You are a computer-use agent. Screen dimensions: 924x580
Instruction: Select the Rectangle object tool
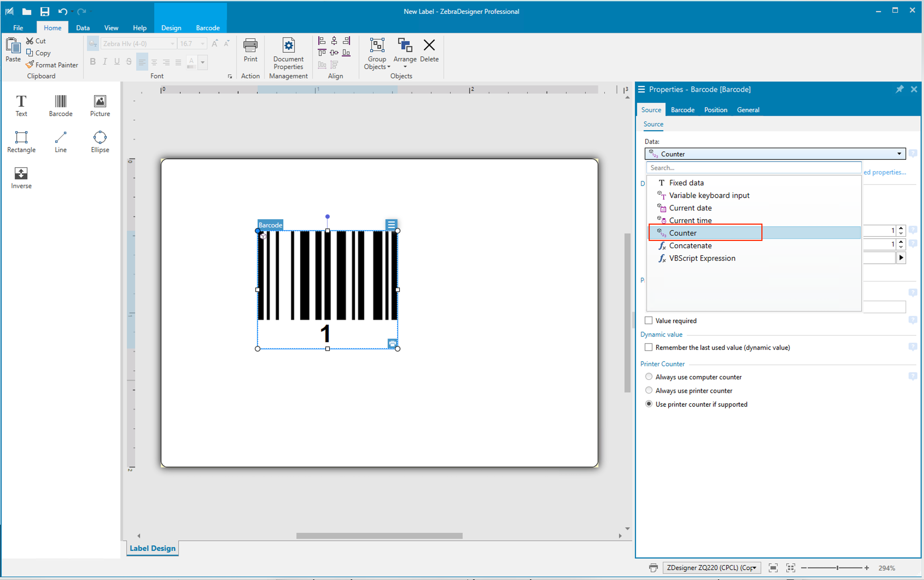click(21, 141)
